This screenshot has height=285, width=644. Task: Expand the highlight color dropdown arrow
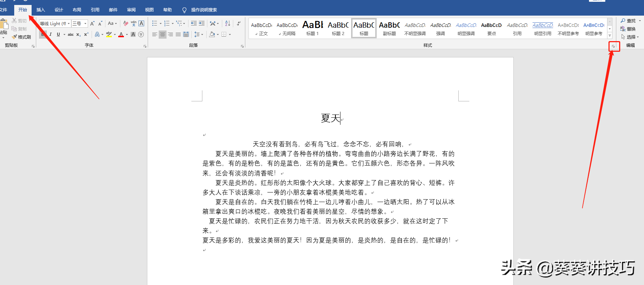coord(115,34)
